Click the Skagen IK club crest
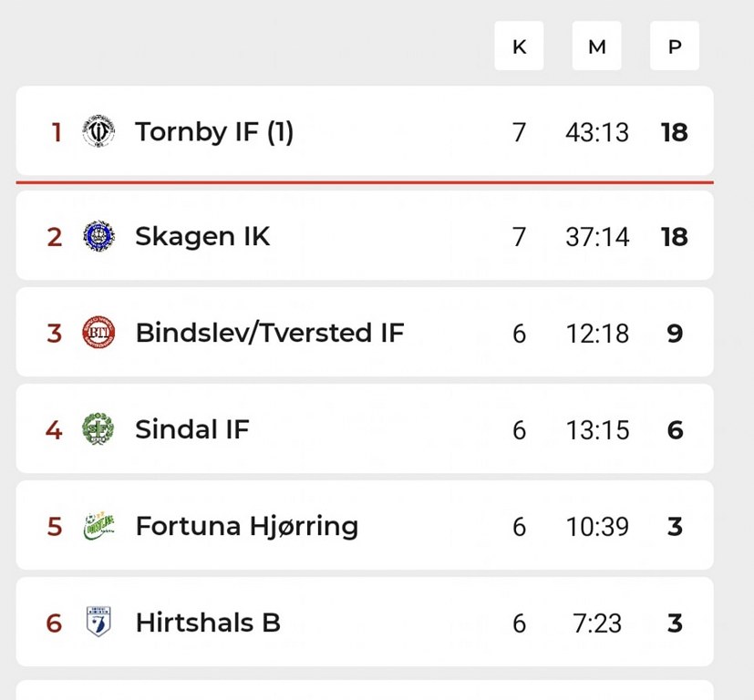 coord(98,237)
